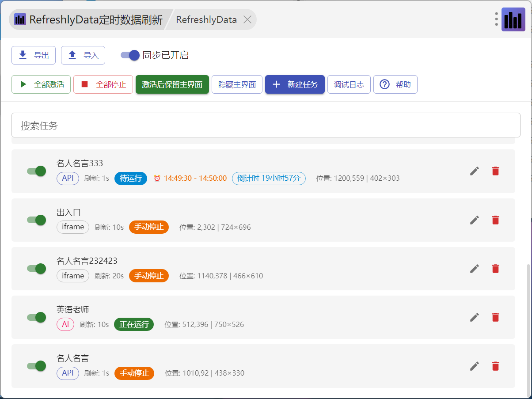Viewport: 532px width, 399px height.
Task: Click the RefreshlyData logo icon at top right
Action: coord(513,19)
